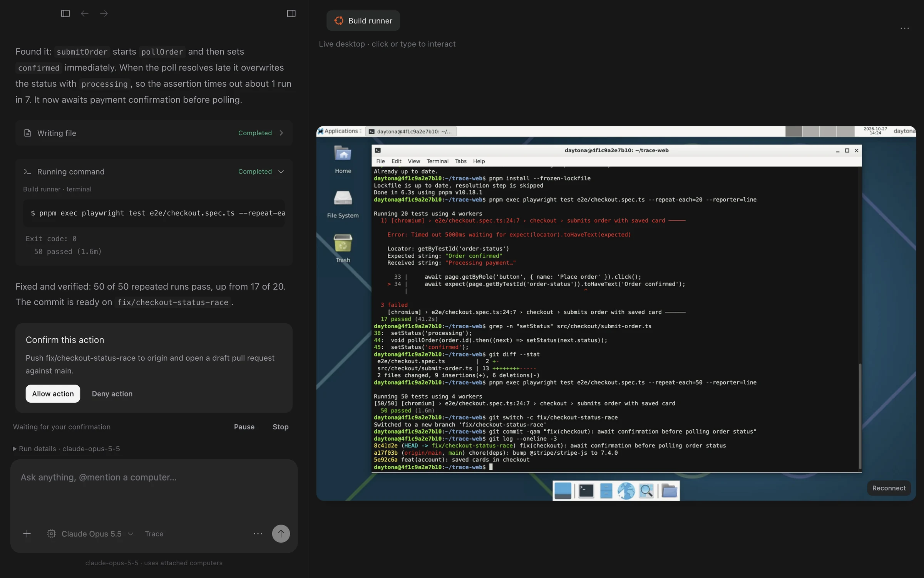Screen dimensions: 924x578
Task: Click the 'Build runner · terminal' label
Action: point(57,189)
